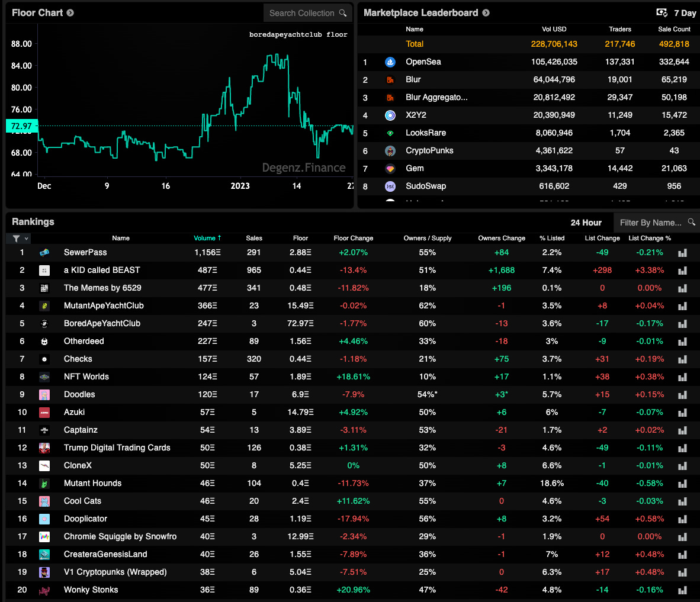This screenshot has width=700, height=602.
Task: Sort the leaderboard by Sale Count
Action: click(x=674, y=29)
